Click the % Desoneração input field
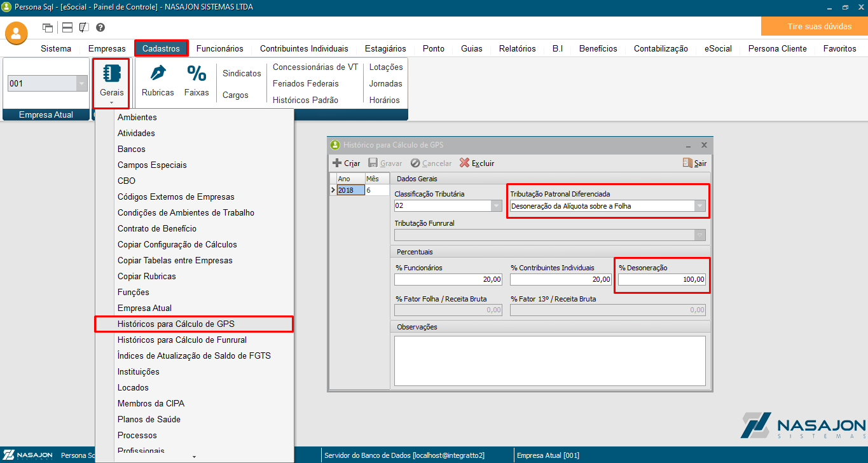Viewport: 868px width, 463px height. pos(661,280)
